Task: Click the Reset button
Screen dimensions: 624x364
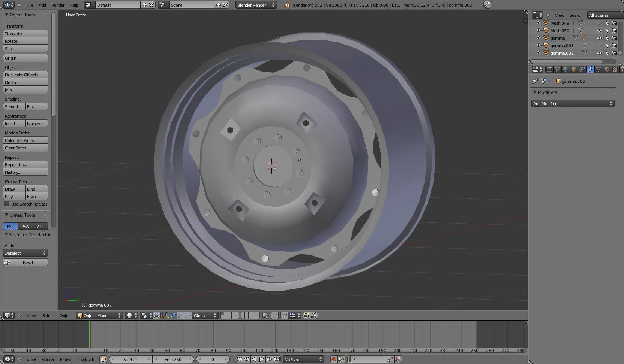Action: pos(25,262)
